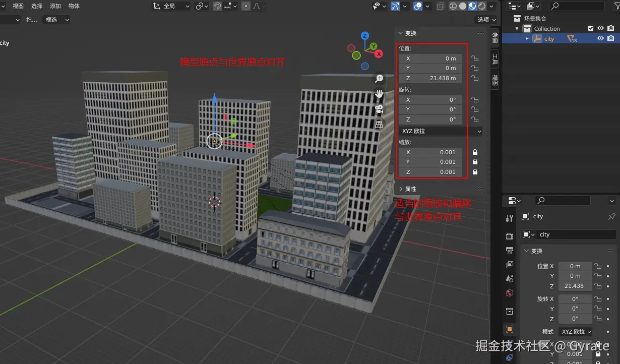Open the Scene properties tab

click(509, 279)
